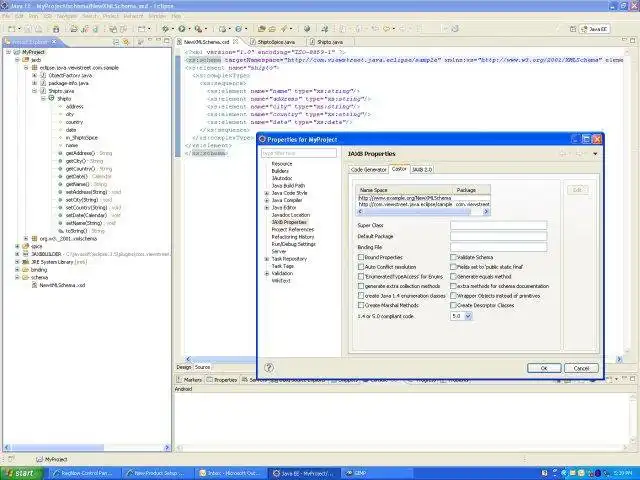
Task: Expand the Validation preferences node
Action: tap(267, 274)
